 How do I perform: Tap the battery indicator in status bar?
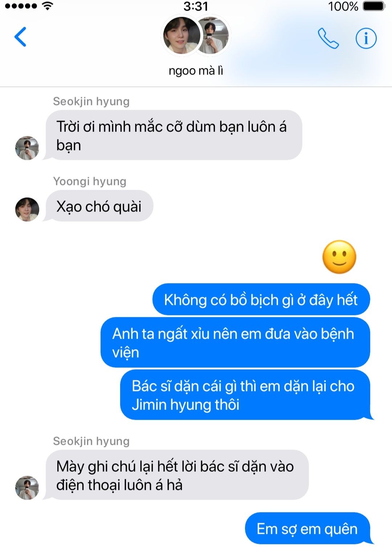click(x=373, y=6)
